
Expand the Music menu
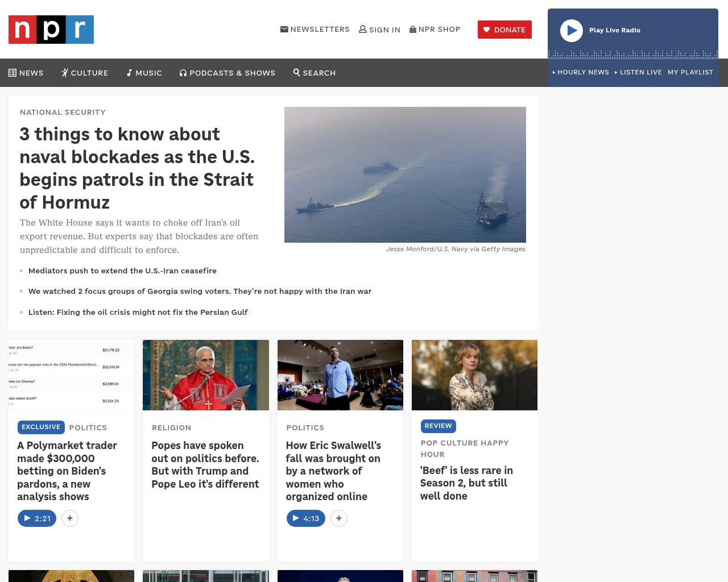click(144, 73)
